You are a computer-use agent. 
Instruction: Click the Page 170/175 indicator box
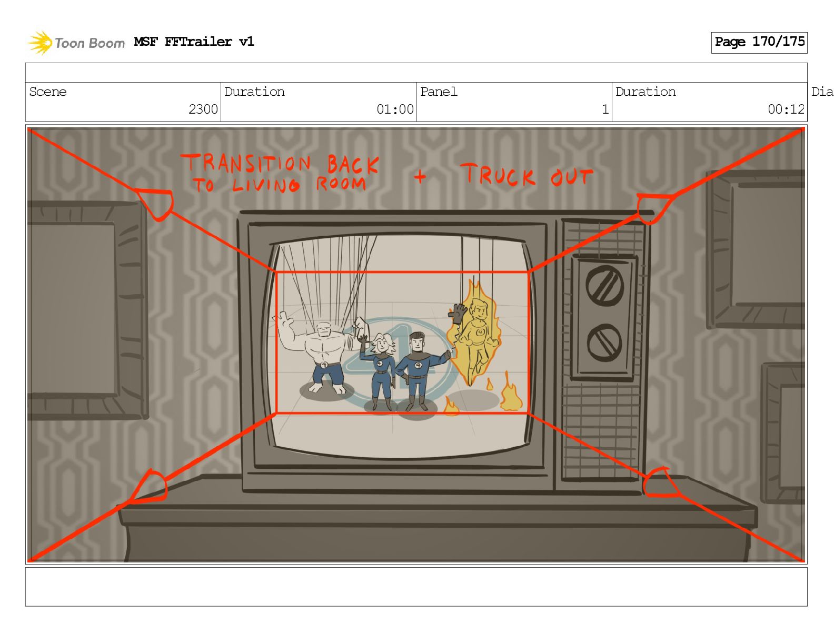pyautogui.click(x=759, y=42)
